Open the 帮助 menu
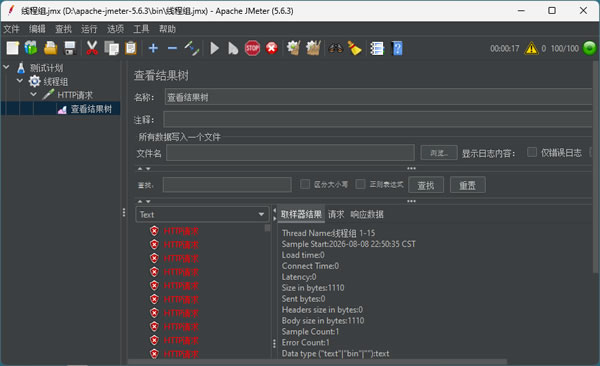The height and width of the screenshot is (366, 600). click(x=167, y=29)
